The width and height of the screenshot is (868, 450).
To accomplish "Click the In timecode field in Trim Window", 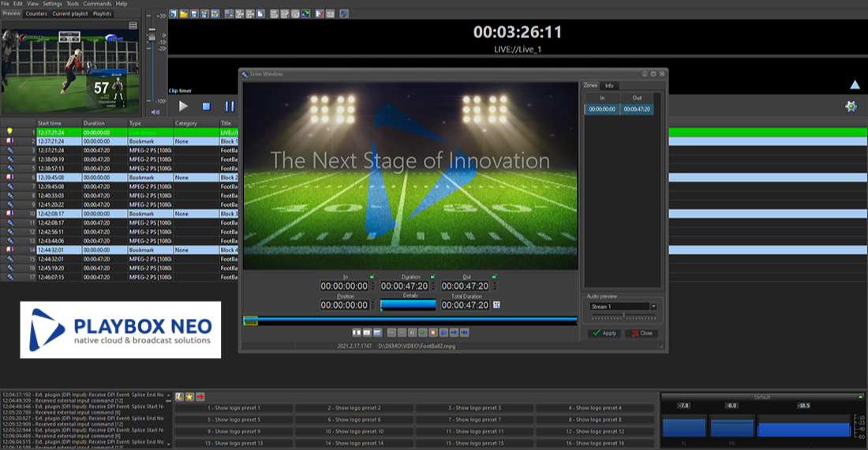I will (344, 286).
